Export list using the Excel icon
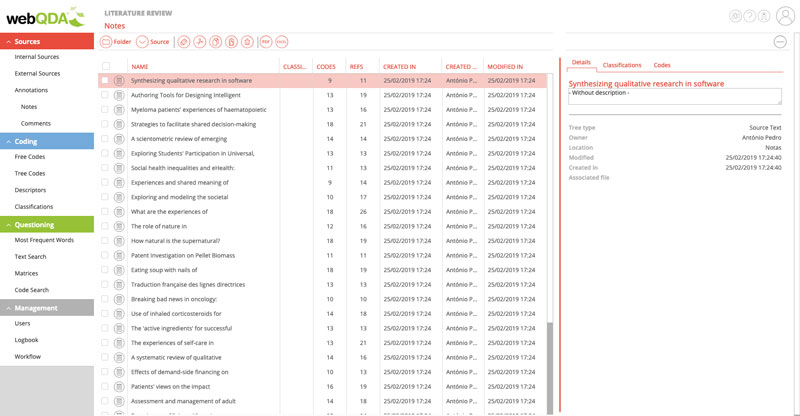 coord(282,42)
